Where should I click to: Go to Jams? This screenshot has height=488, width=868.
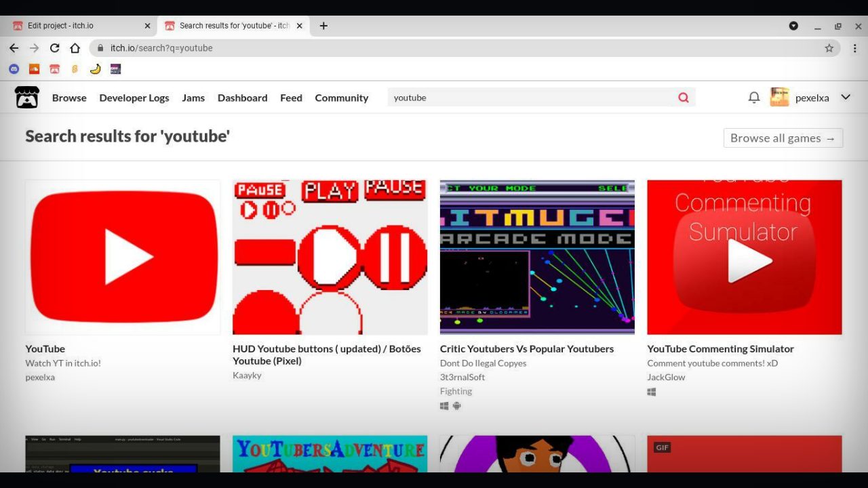pyautogui.click(x=193, y=98)
